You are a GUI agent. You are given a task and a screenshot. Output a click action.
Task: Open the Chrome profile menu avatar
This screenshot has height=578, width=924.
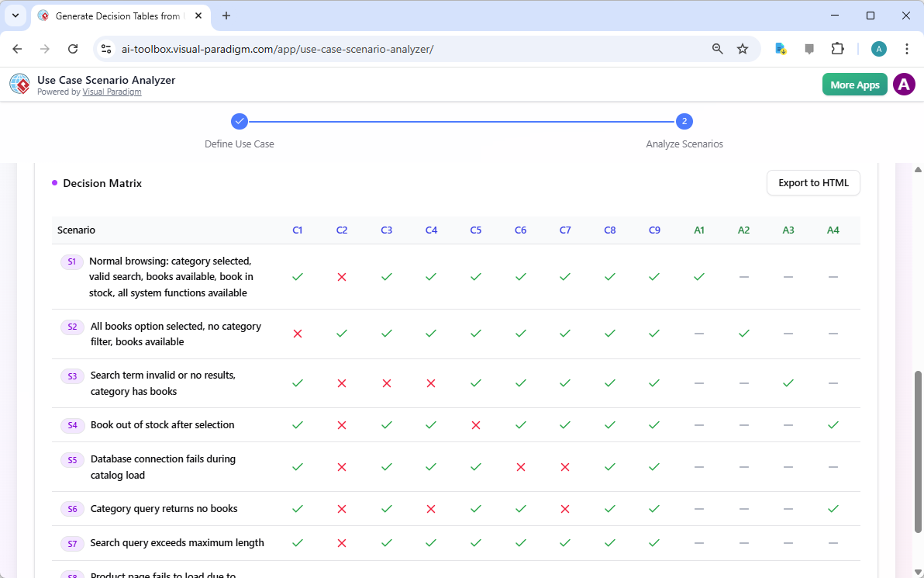878,48
